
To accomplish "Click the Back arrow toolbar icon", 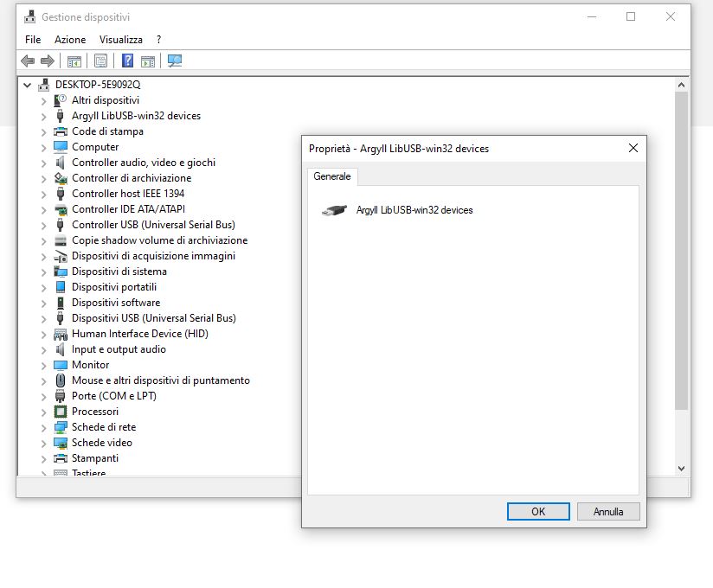I will [x=28, y=61].
